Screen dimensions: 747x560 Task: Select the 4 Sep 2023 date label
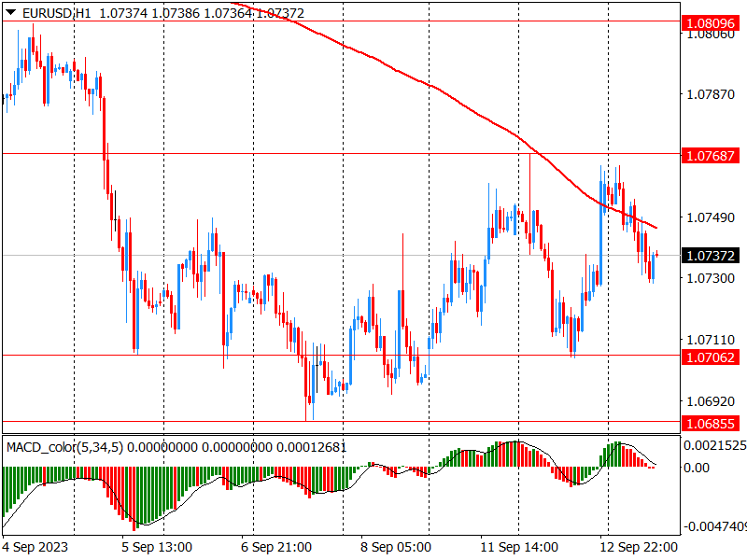[x=35, y=547]
